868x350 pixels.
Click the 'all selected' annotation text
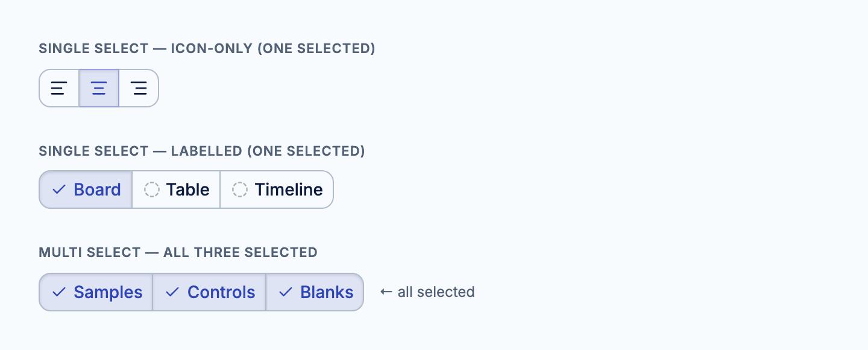436,292
